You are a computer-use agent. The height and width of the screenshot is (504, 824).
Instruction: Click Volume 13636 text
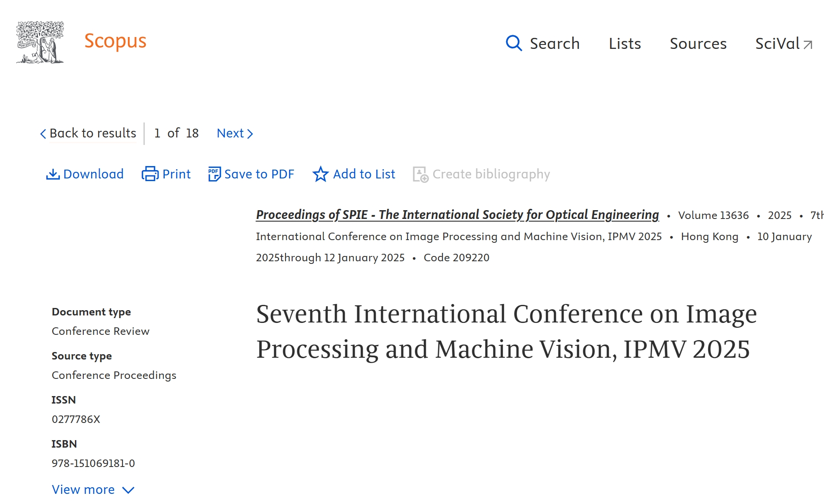pyautogui.click(x=713, y=215)
